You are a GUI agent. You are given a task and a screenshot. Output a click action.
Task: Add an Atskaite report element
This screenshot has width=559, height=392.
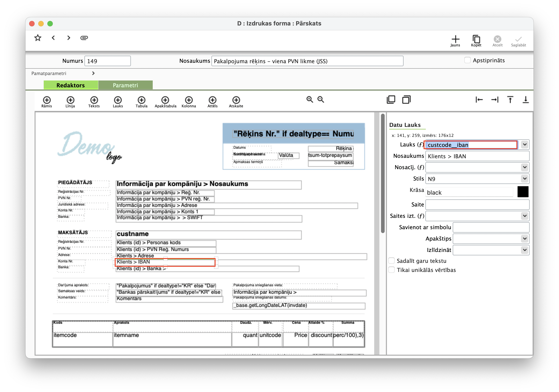(x=236, y=102)
